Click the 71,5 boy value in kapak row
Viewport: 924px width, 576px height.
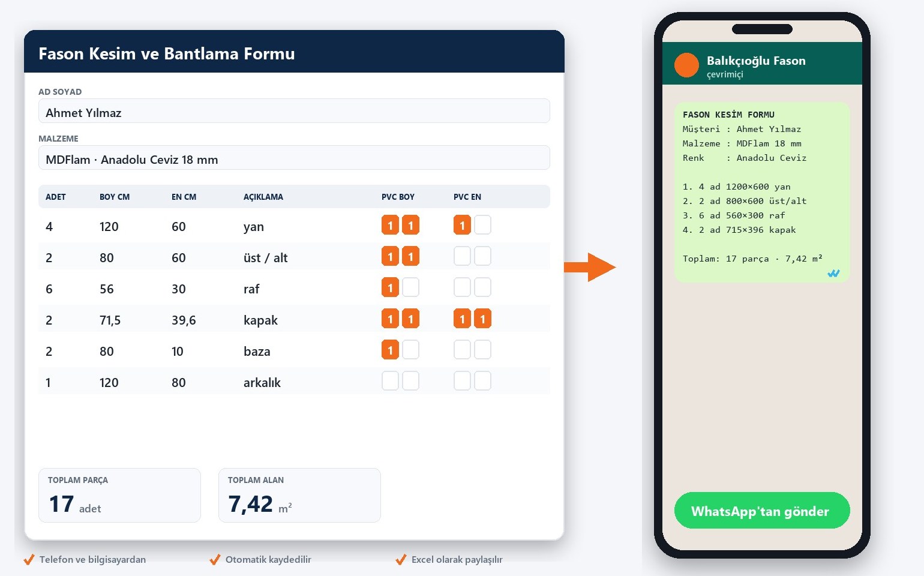coord(110,320)
